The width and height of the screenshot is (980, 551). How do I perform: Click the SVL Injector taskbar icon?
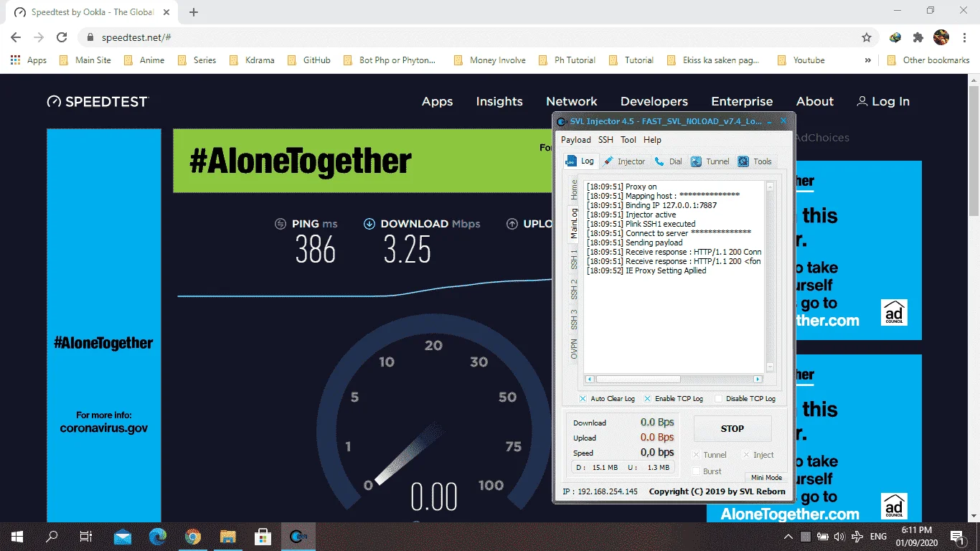pyautogui.click(x=298, y=536)
